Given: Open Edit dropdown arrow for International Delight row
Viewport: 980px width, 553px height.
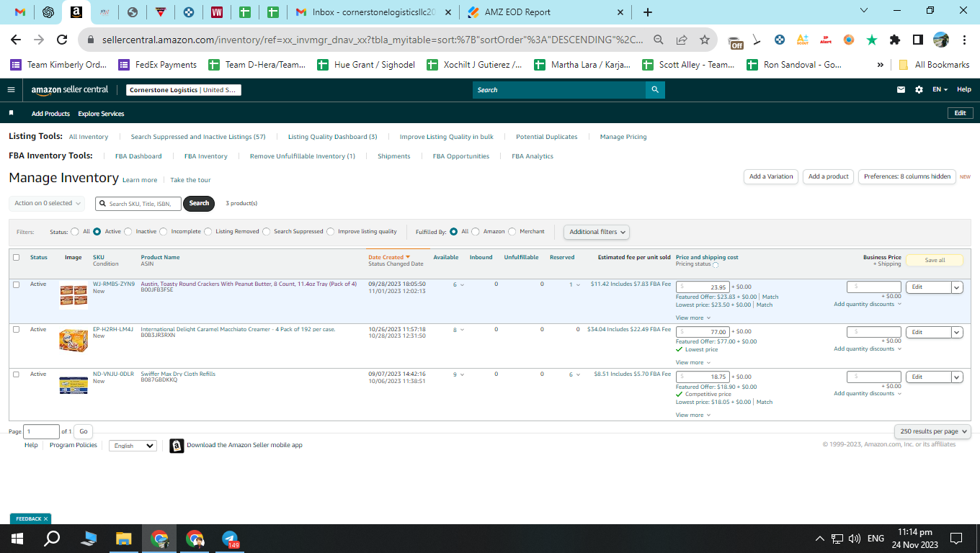Looking at the screenshot, I should click(957, 333).
